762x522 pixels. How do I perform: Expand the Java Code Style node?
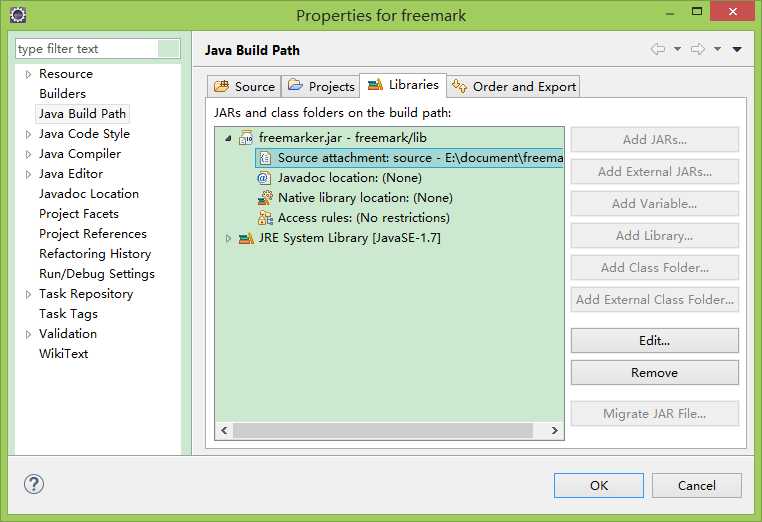(28, 134)
